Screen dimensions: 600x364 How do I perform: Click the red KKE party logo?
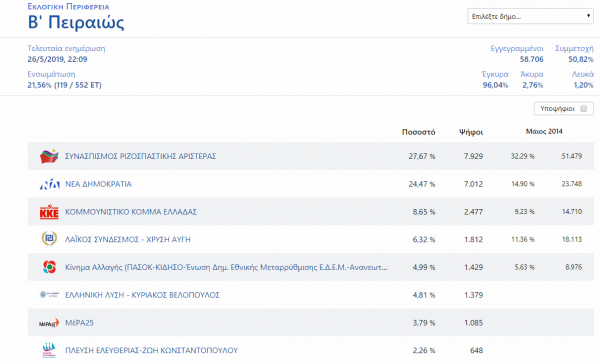[x=49, y=212]
